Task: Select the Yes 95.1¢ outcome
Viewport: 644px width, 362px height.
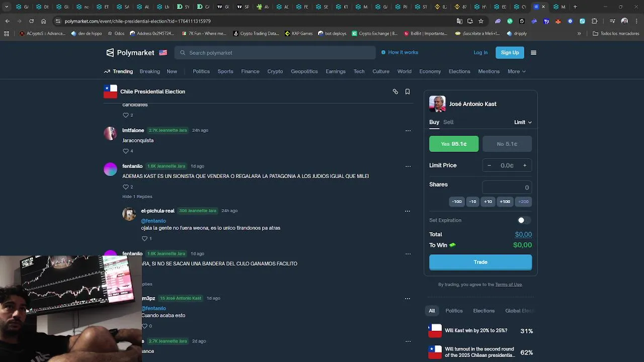Action: (x=454, y=144)
